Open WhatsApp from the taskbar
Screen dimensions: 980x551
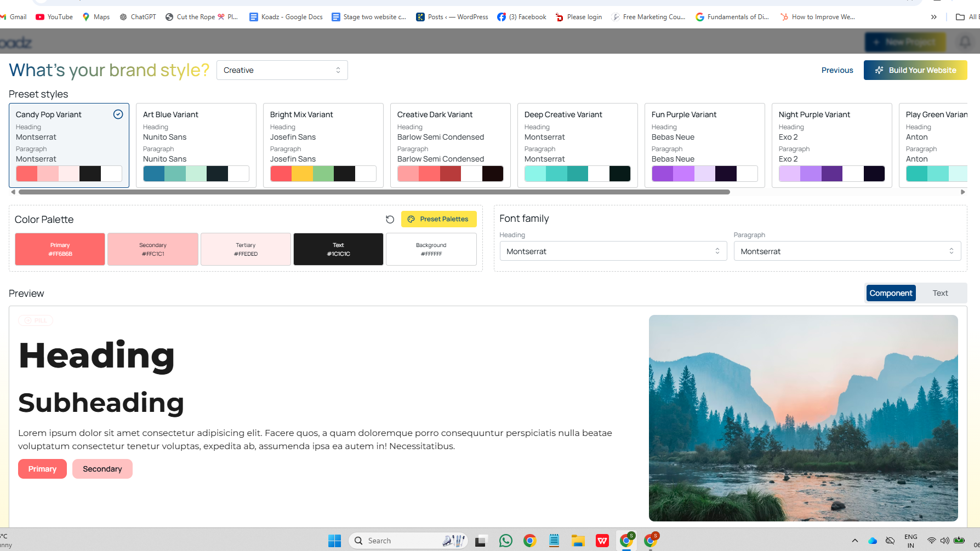[505, 541]
